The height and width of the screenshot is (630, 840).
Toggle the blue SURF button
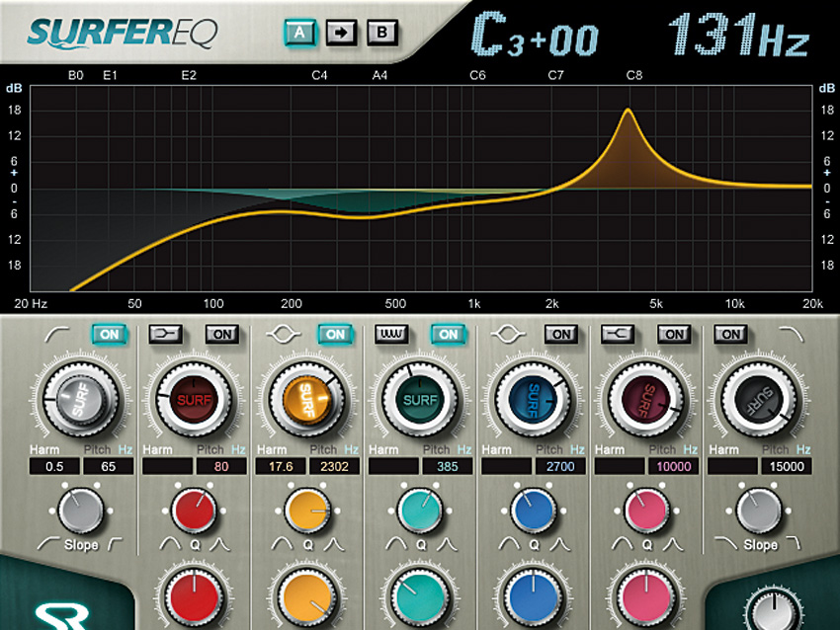(533, 399)
